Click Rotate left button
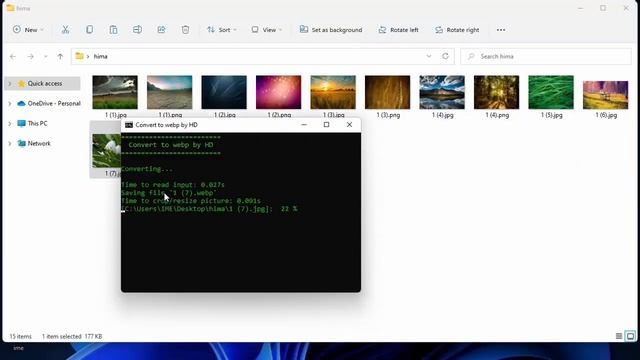Image resolution: width=640 pixels, height=360 pixels. (x=398, y=30)
